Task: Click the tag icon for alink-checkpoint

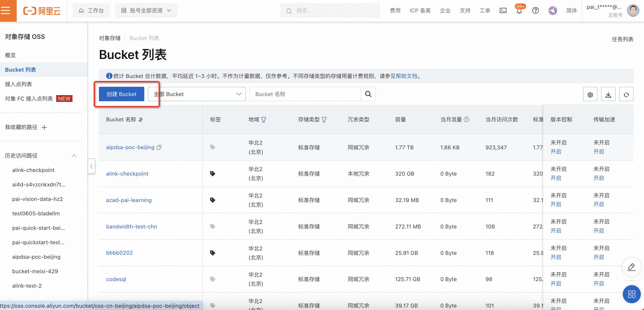Action: pos(212,174)
